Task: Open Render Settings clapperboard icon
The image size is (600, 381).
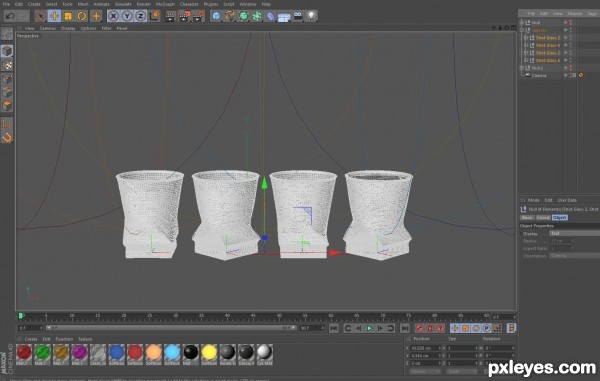Action: [x=199, y=16]
